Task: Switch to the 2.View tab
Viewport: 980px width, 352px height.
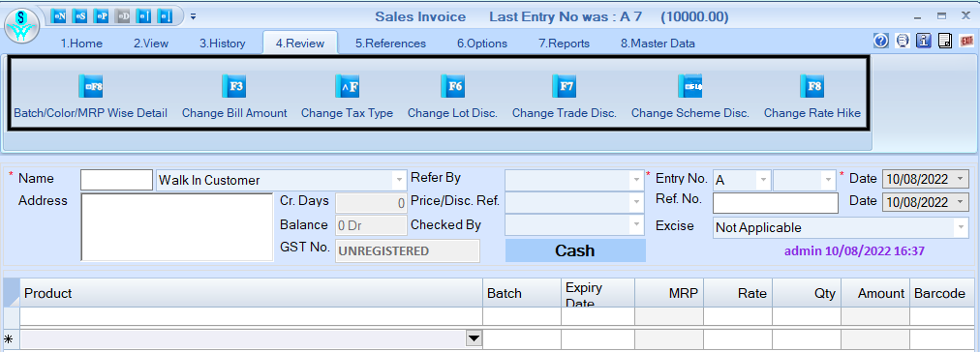Action: coord(151,44)
